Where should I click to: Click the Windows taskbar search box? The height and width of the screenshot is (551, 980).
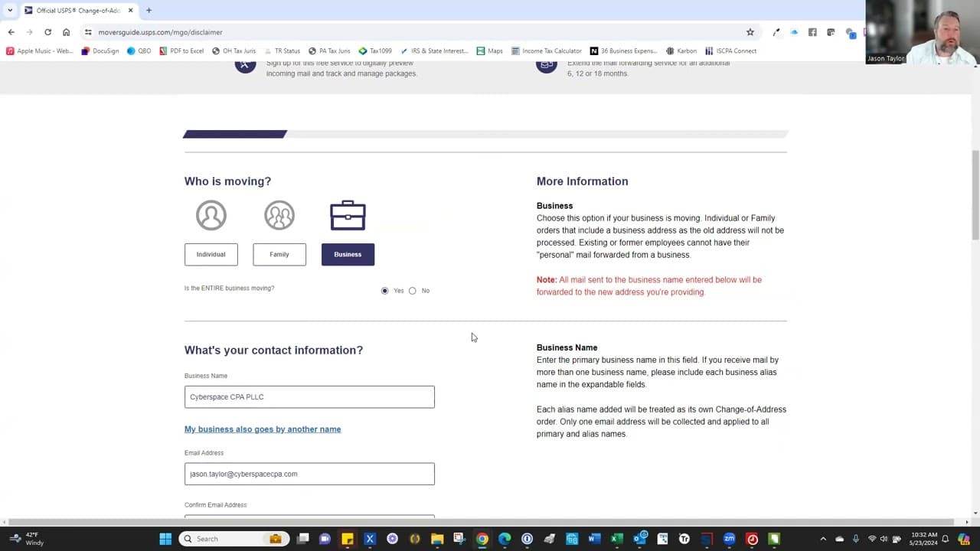tap(234, 539)
